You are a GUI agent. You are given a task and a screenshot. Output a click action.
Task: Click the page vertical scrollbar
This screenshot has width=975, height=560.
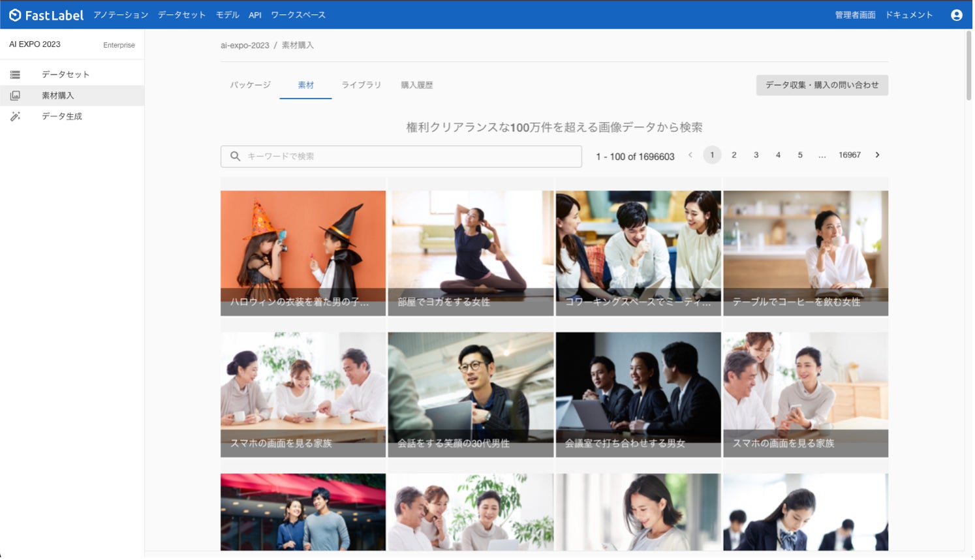[970, 65]
